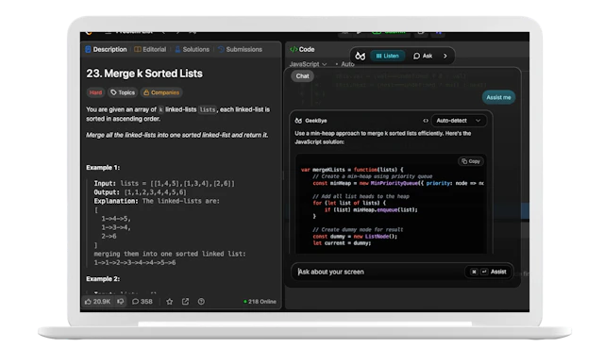Open the JavaScript language dropdown
The width and height of the screenshot is (604, 364).
click(x=309, y=64)
